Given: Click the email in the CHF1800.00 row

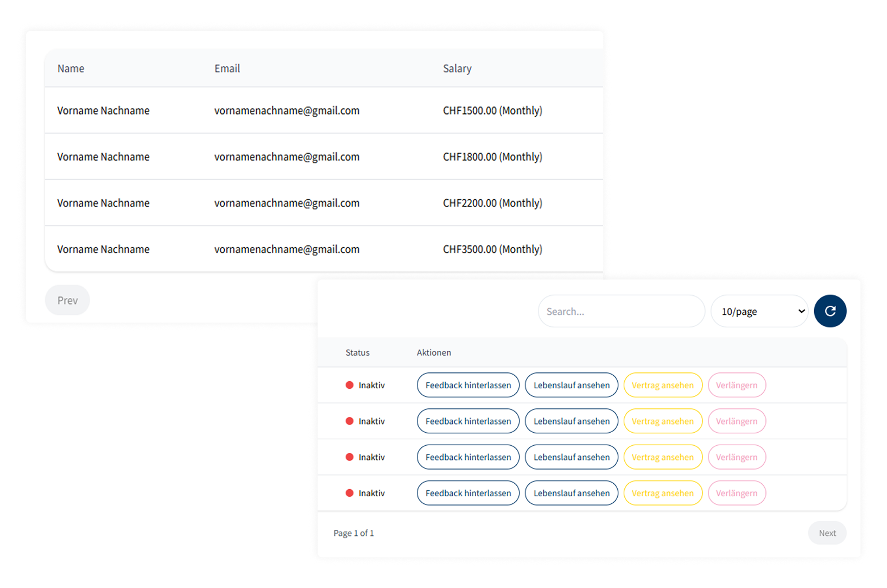Looking at the screenshot, I should [x=287, y=157].
